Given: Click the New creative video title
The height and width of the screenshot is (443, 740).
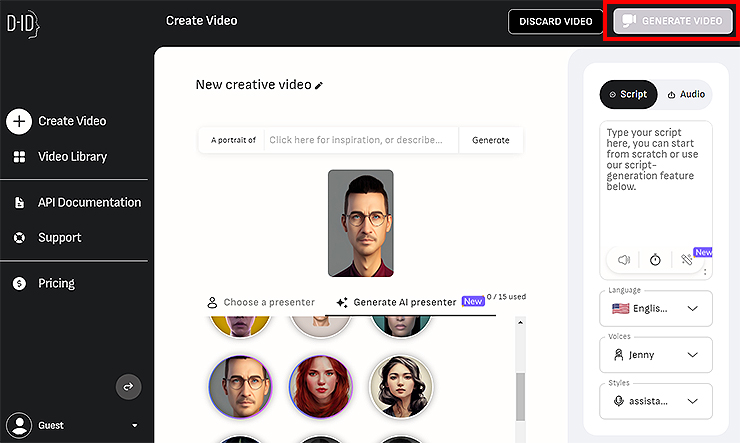Looking at the screenshot, I should (253, 85).
